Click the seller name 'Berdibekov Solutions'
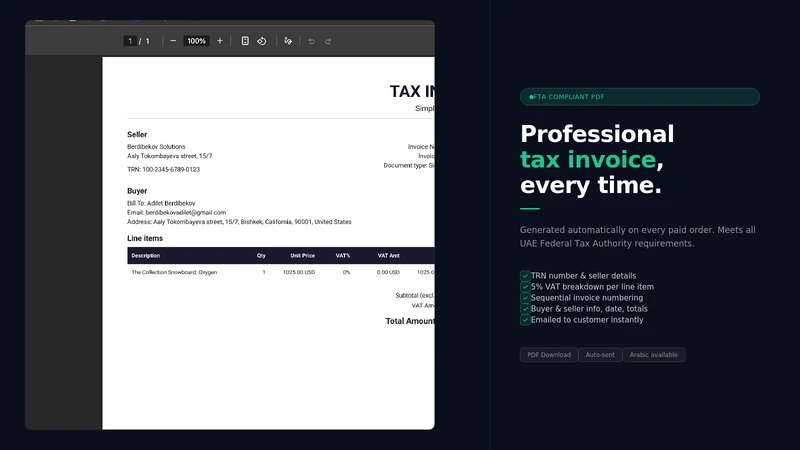 156,146
